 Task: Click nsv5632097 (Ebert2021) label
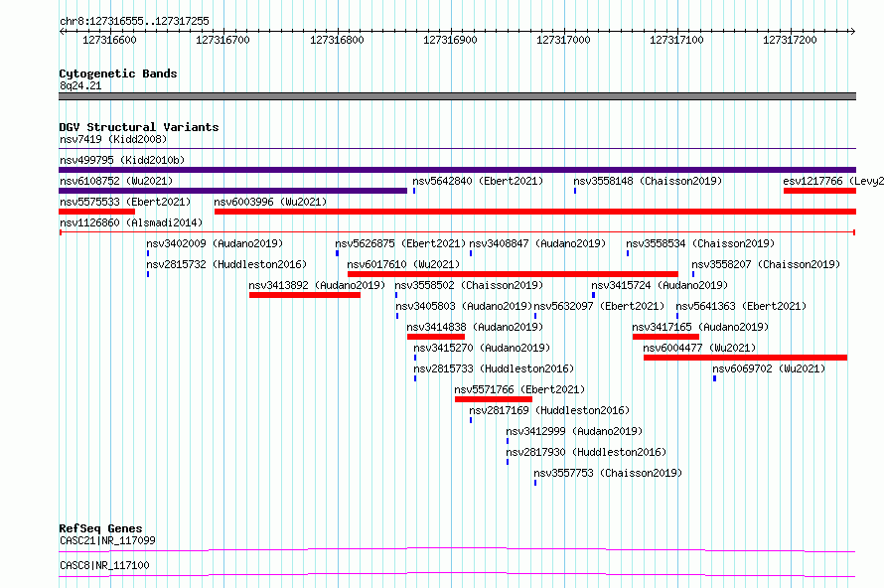pyautogui.click(x=599, y=306)
